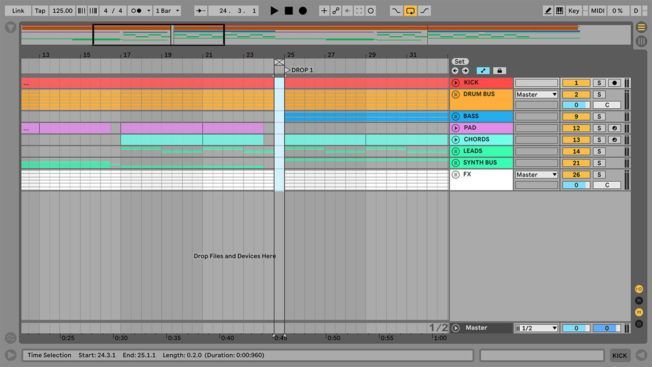Click Capture MIDI icon
The image size is (652, 367).
(359, 11)
